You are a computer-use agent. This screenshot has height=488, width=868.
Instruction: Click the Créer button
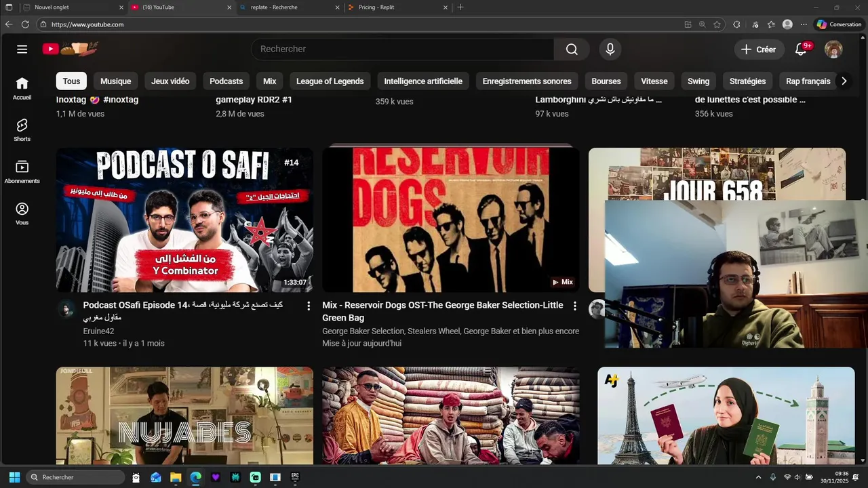(x=759, y=49)
